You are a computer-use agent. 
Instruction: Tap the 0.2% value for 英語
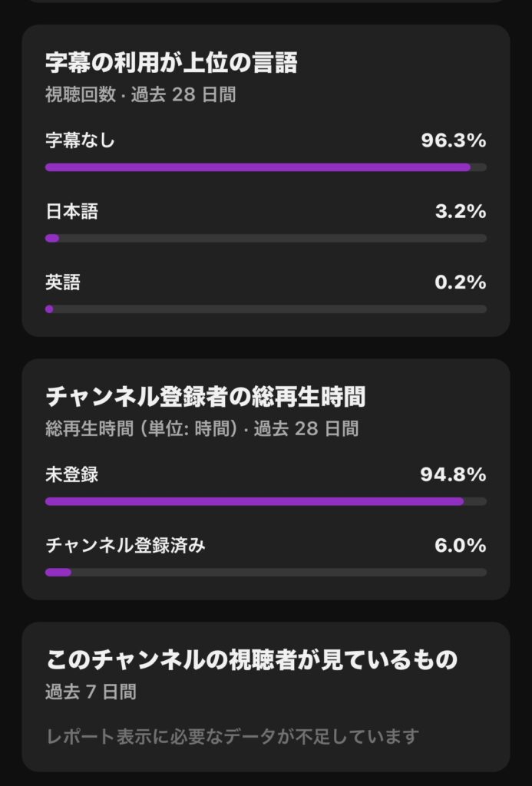tap(461, 282)
